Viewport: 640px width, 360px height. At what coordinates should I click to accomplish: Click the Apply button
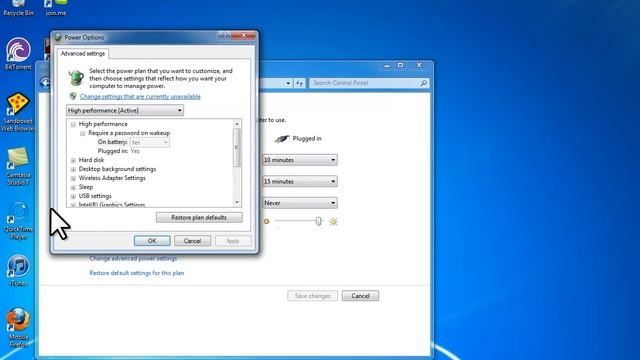point(233,241)
